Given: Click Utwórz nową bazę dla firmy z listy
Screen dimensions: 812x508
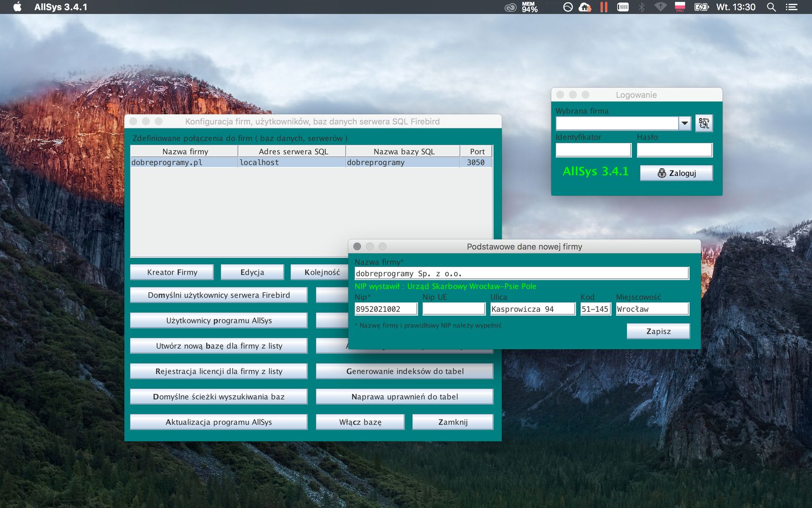Looking at the screenshot, I should [219, 346].
